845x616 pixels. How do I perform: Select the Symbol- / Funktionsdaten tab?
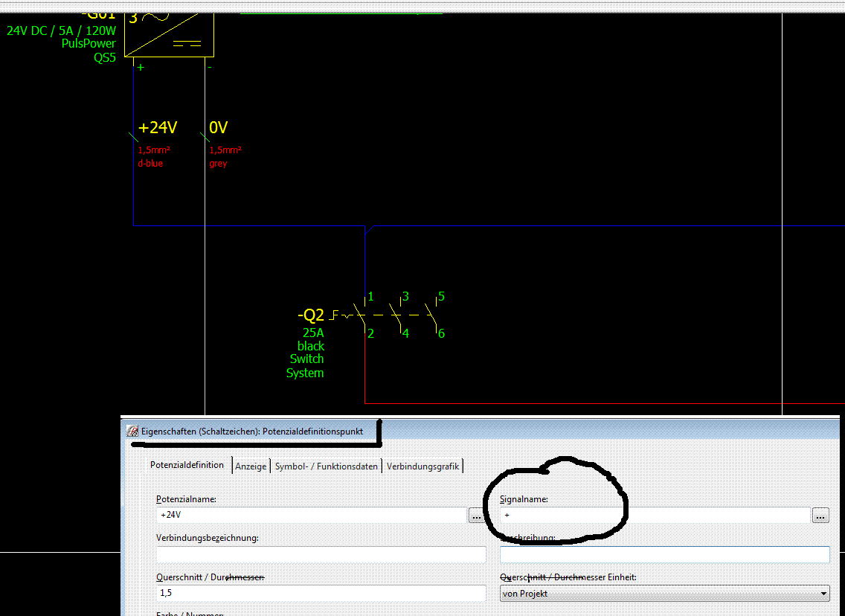click(326, 466)
